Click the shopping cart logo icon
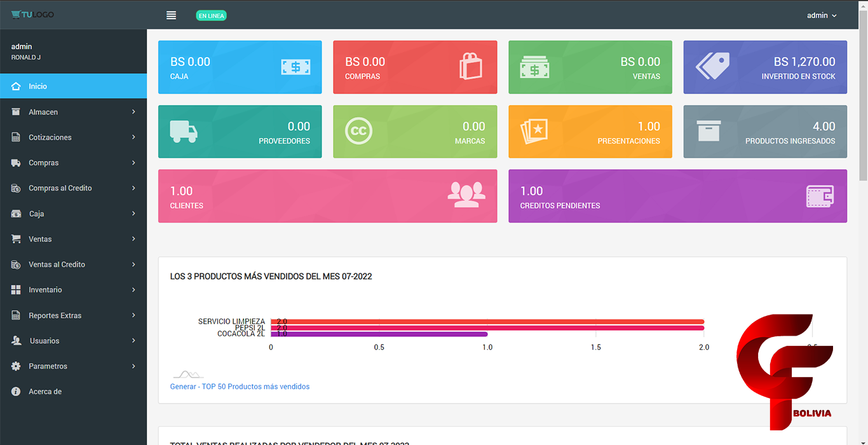The height and width of the screenshot is (445, 868). (16, 14)
